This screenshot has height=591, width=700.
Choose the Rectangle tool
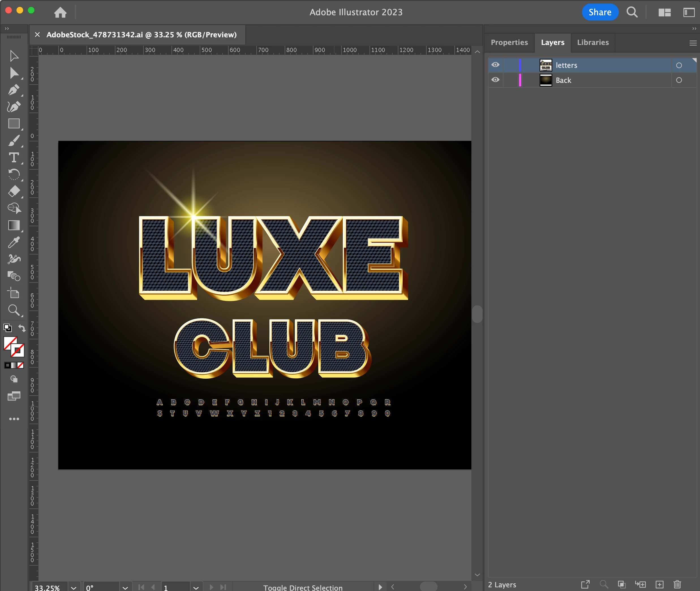(14, 124)
